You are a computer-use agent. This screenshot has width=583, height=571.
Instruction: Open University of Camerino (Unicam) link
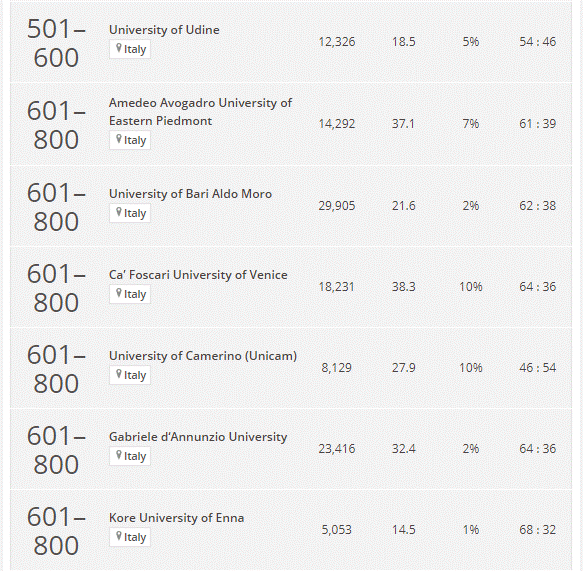click(203, 356)
